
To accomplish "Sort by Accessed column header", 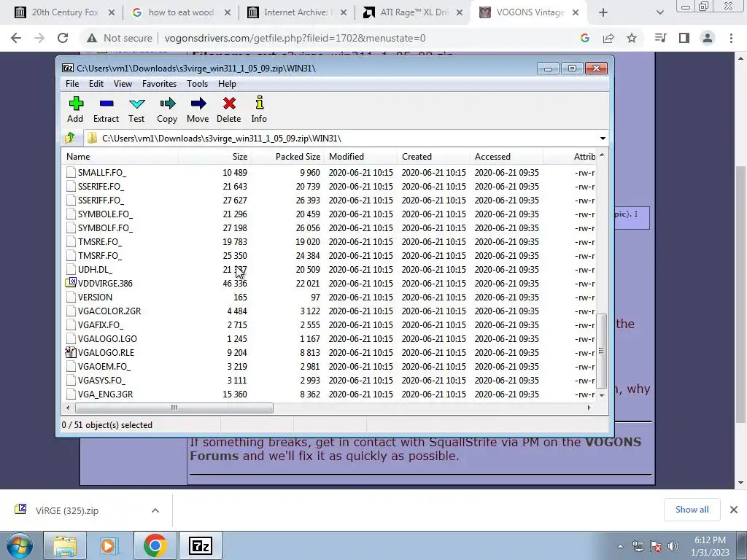I will [x=506, y=157].
